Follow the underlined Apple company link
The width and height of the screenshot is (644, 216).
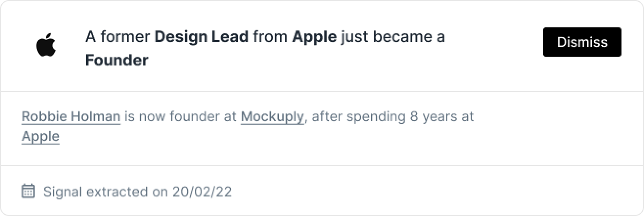41,136
